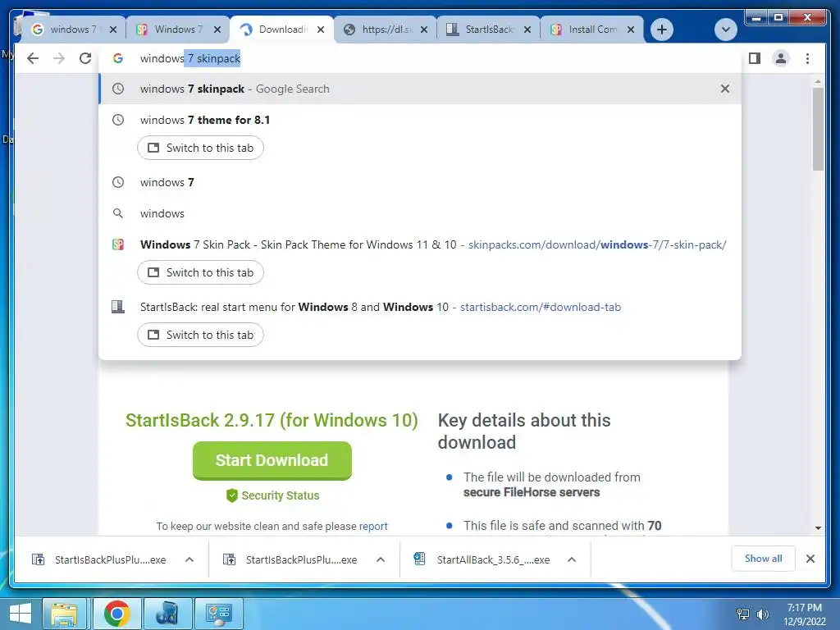Open the taskbar clock showing 7:17 PM
840x630 pixels.
tap(805, 614)
